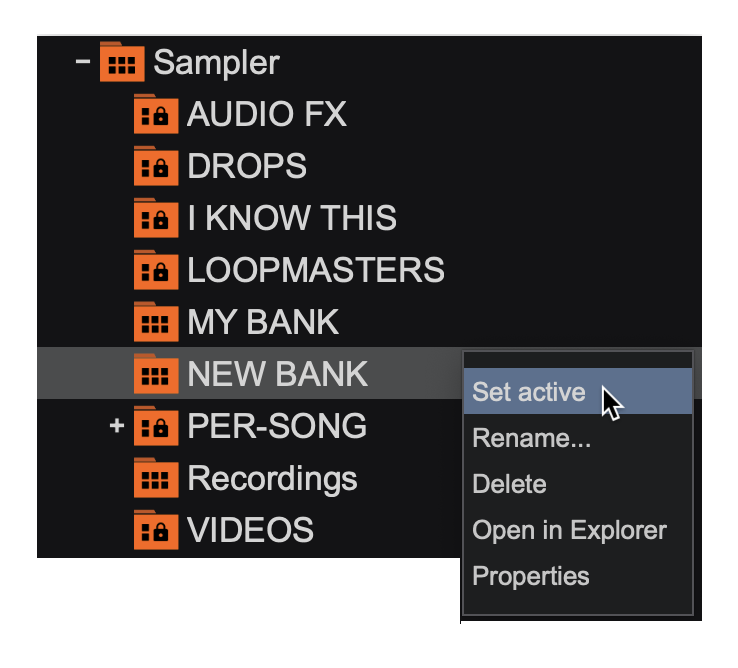The width and height of the screenshot is (738, 668).
Task: Open Properties from the context menu
Action: 531,576
